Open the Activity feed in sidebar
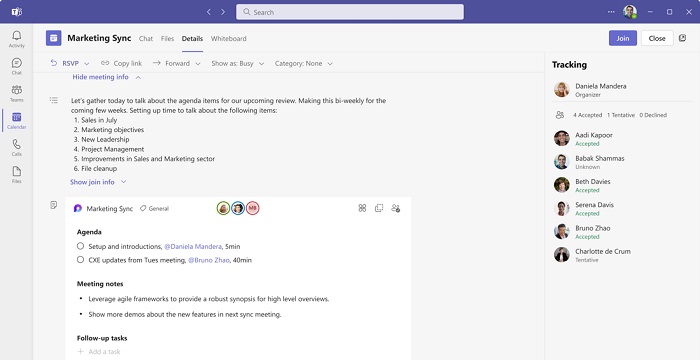The image size is (700, 360). [x=17, y=39]
